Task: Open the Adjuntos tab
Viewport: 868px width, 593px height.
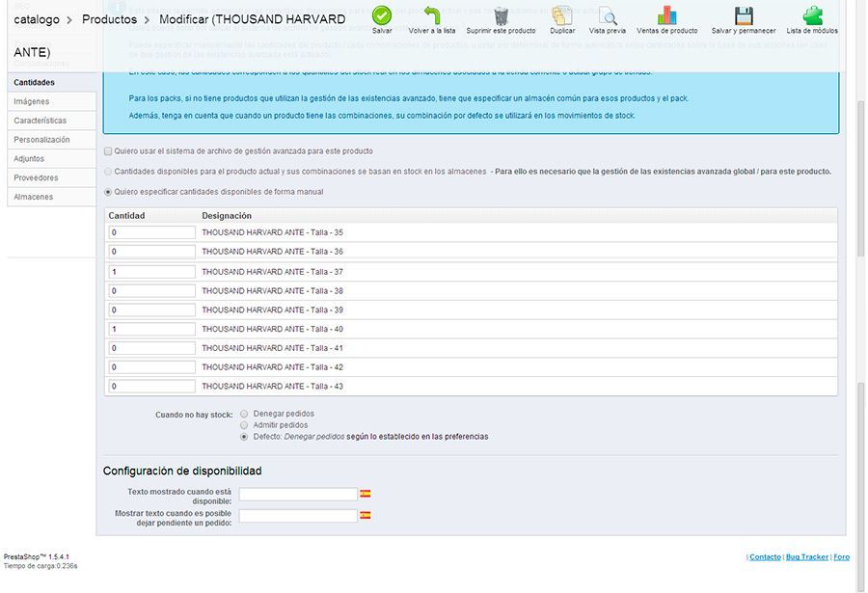Action: (x=51, y=159)
